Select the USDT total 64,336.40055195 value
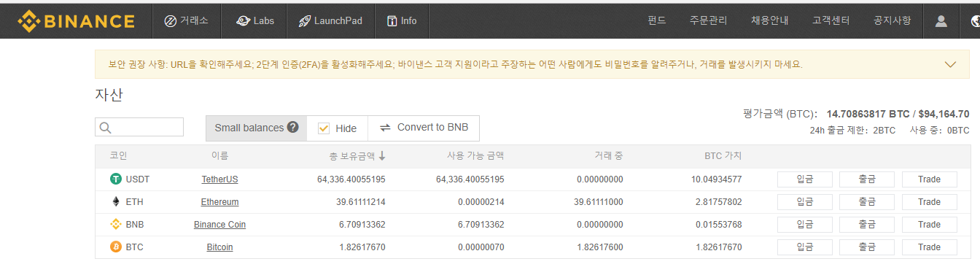 351,179
